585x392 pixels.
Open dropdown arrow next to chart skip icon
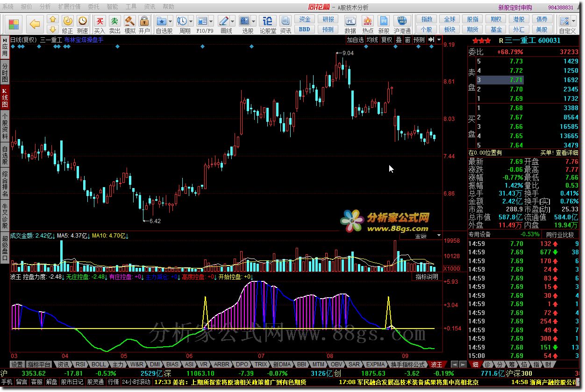tap(439, 40)
